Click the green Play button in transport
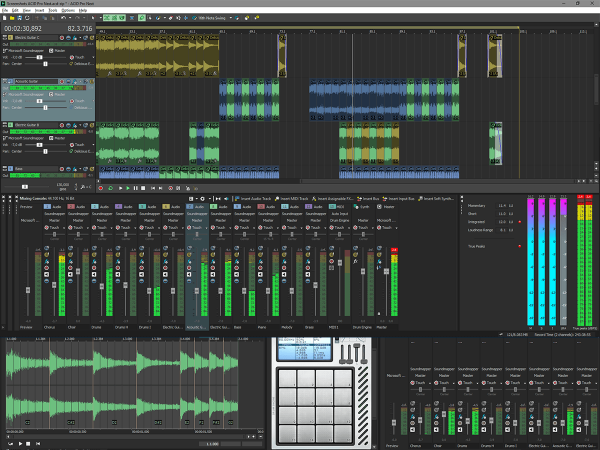This screenshot has height=450, width=600. tap(128, 188)
